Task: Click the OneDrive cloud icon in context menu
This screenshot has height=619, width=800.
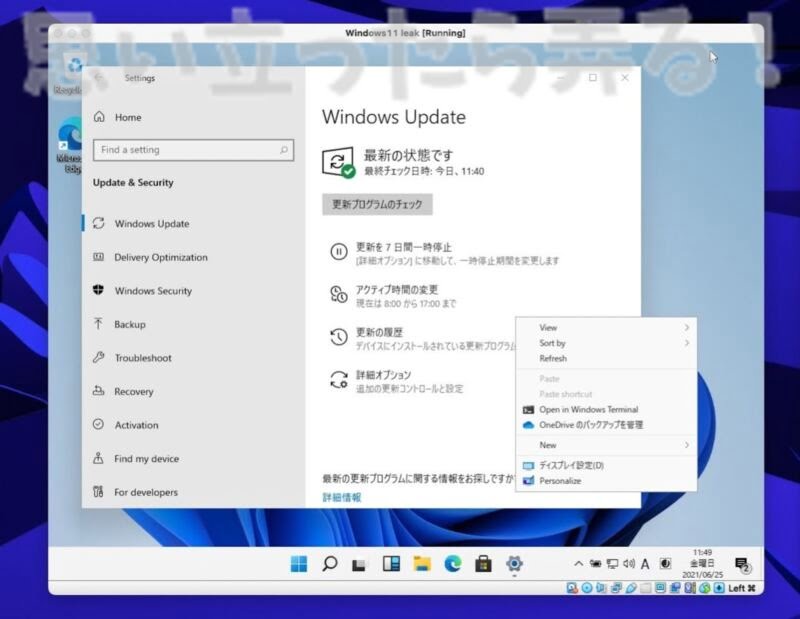Action: point(529,425)
